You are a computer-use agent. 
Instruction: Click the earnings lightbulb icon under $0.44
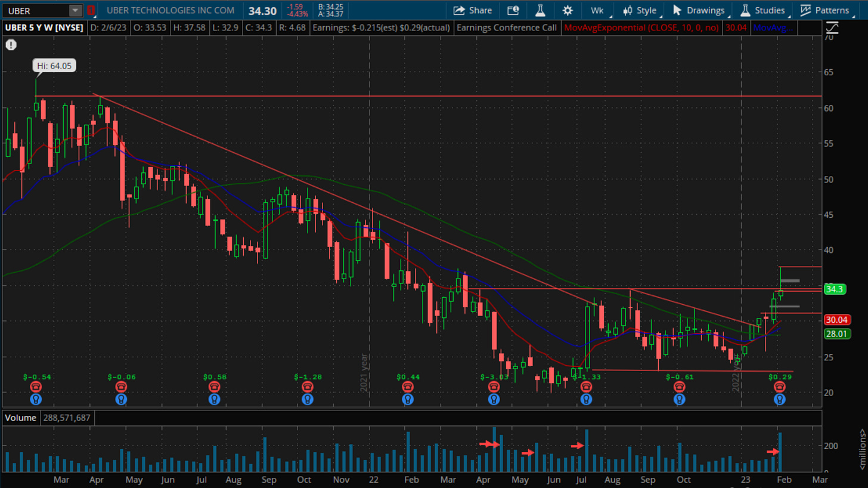408,399
